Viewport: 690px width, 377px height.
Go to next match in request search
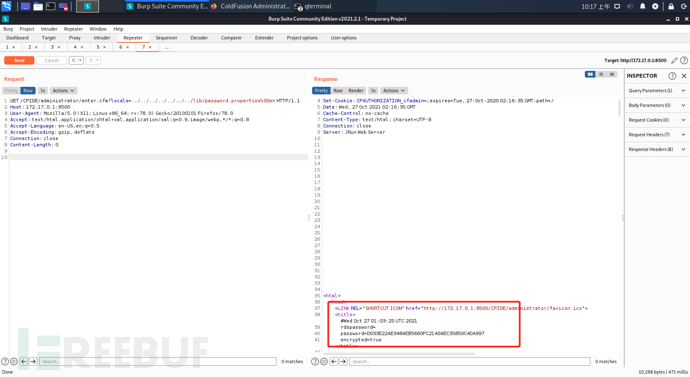point(33,361)
